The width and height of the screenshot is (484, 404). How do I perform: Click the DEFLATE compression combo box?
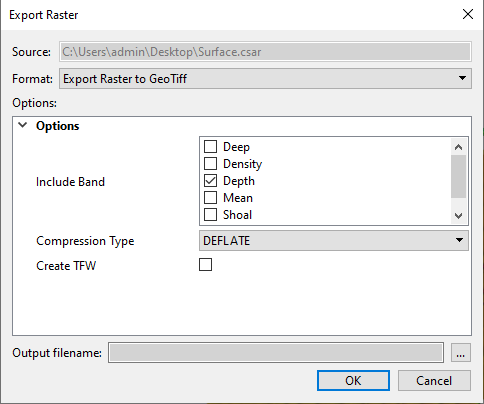click(x=334, y=241)
